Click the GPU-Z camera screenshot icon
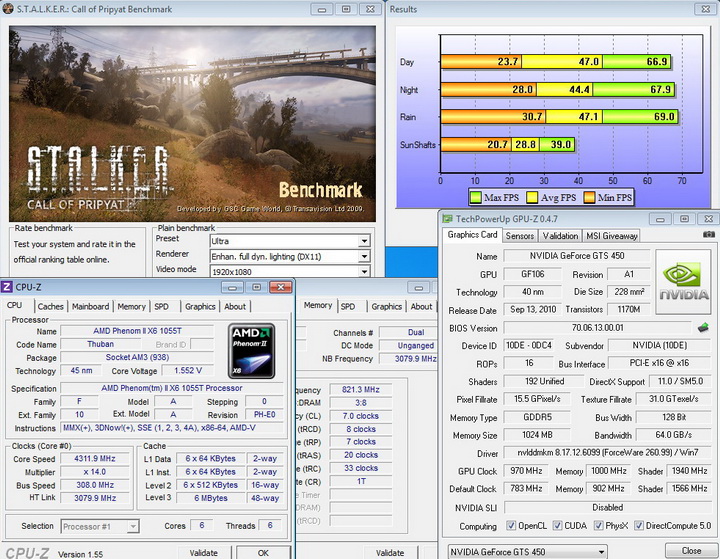720x559 pixels. [709, 235]
